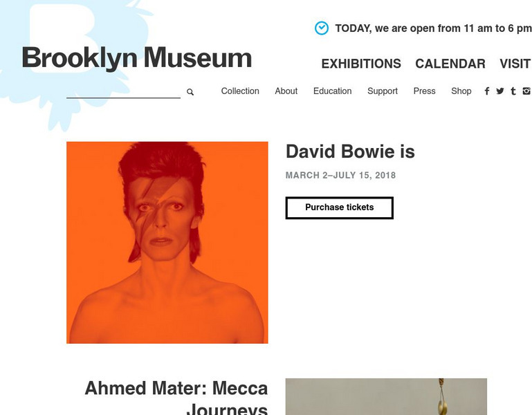Open the VISIT page
Screen dimensions: 532x415
(x=515, y=64)
